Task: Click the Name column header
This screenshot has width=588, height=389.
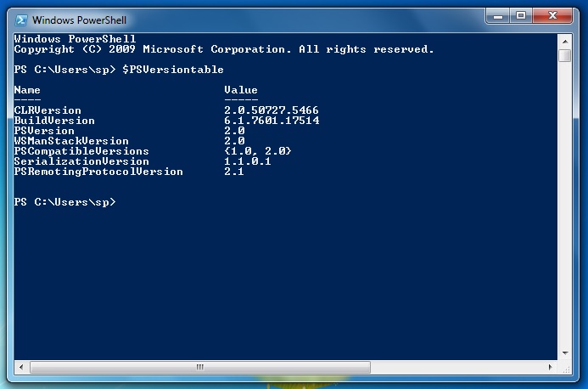Action: click(27, 90)
